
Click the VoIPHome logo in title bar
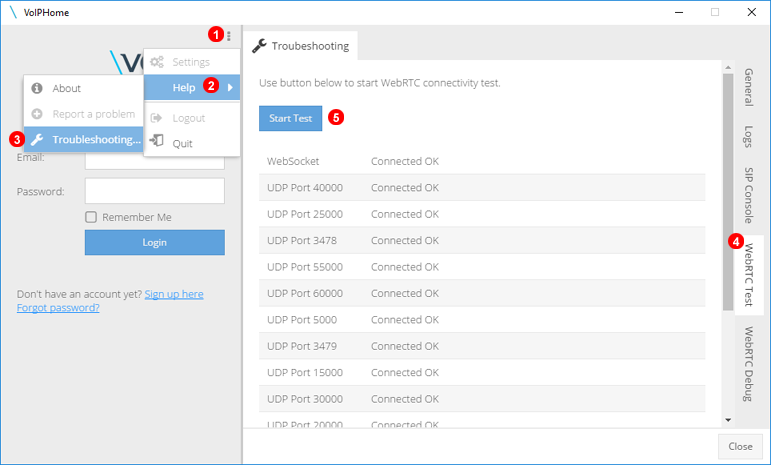13,12
